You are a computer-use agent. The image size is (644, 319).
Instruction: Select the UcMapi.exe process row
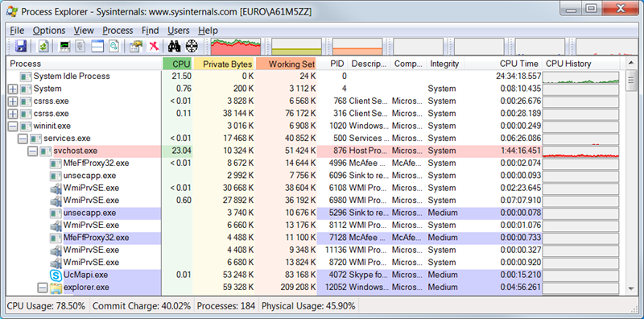pyautogui.click(x=313, y=275)
